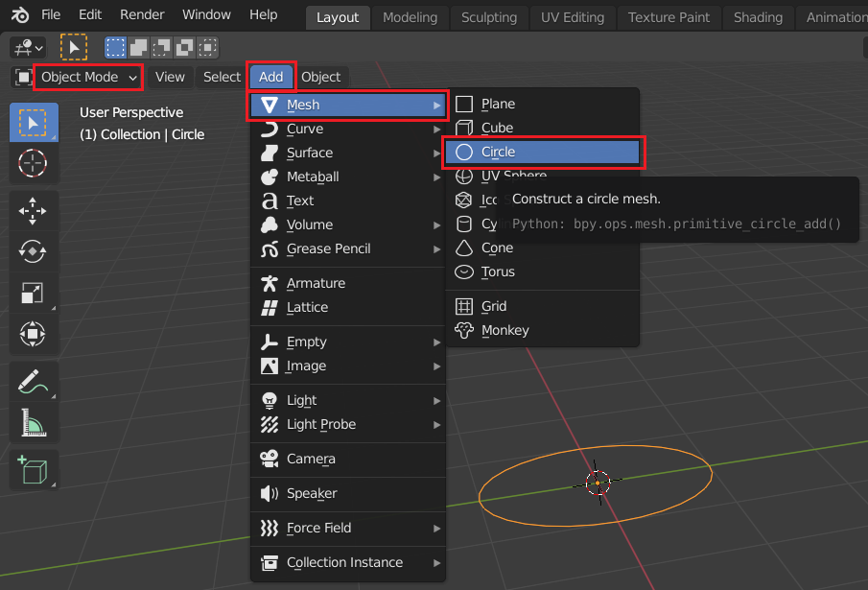This screenshot has height=590, width=868.
Task: Expand the Light Probe submenu
Action: pos(347,424)
